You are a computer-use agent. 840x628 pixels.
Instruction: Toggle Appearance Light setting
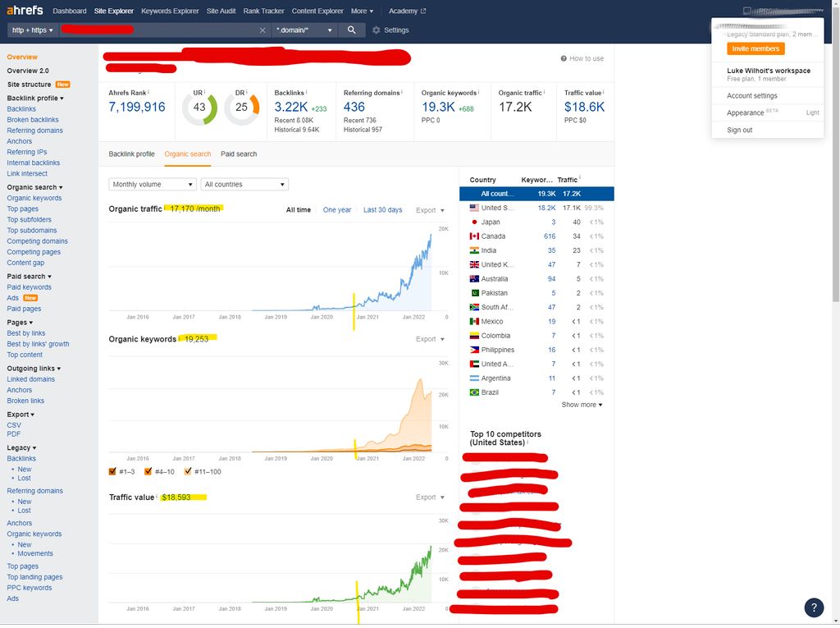(812, 112)
